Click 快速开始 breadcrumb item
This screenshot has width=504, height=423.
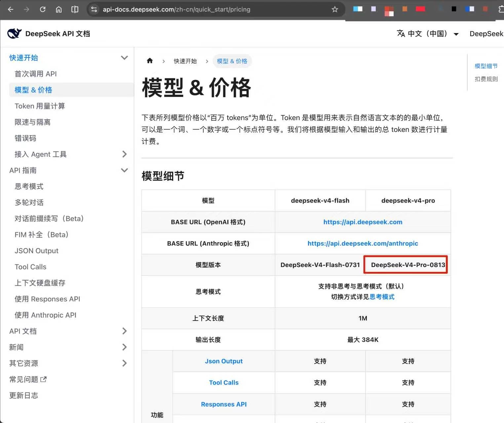[x=185, y=61]
